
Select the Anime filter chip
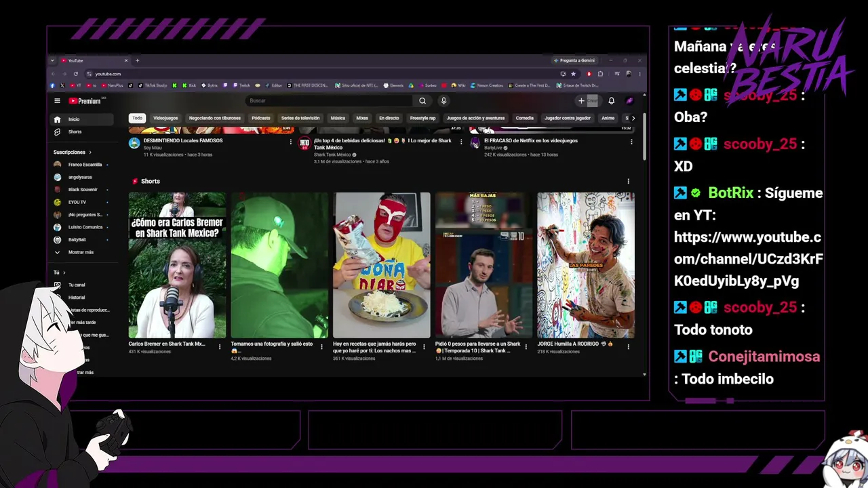608,118
